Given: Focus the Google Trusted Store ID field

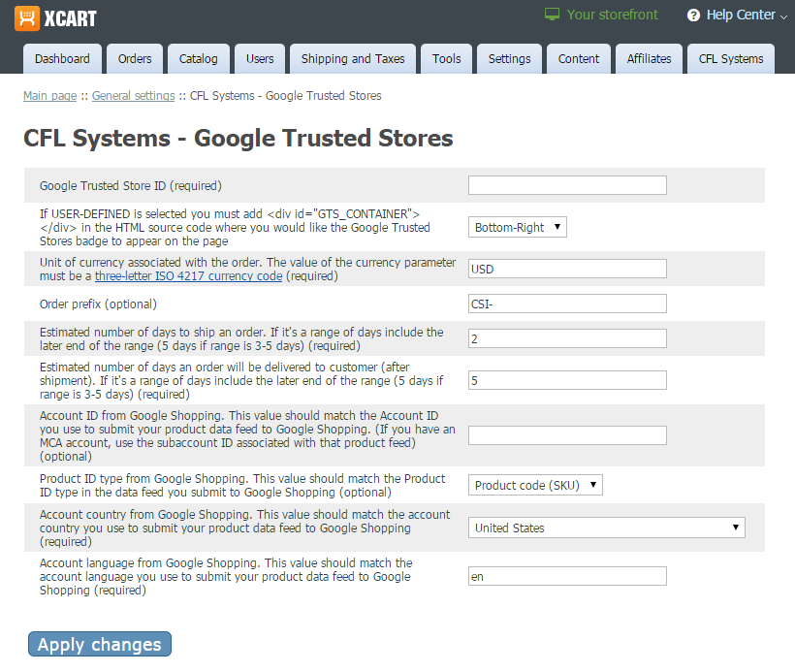Looking at the screenshot, I should (x=567, y=185).
